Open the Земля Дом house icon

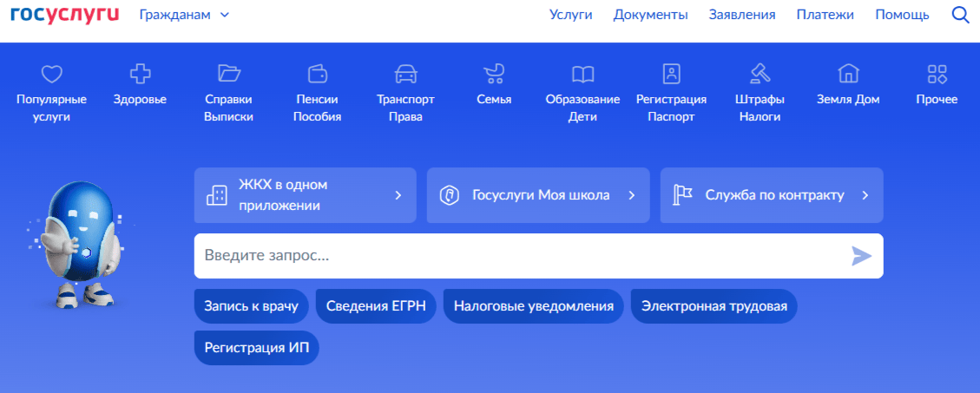pos(848,73)
